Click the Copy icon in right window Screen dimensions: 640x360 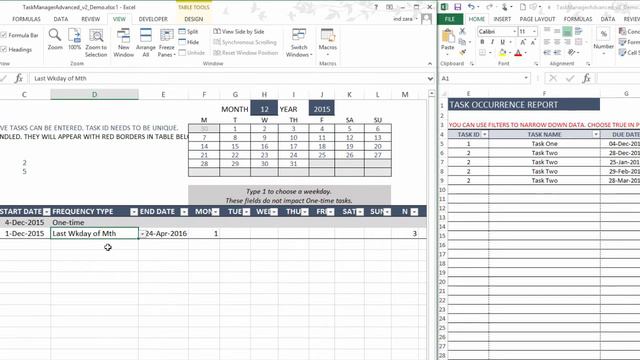(x=462, y=42)
